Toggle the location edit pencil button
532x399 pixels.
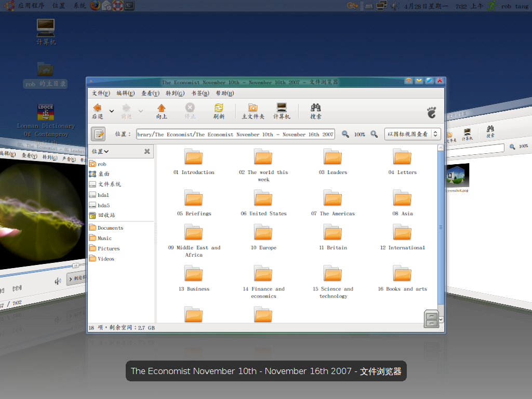[98, 134]
